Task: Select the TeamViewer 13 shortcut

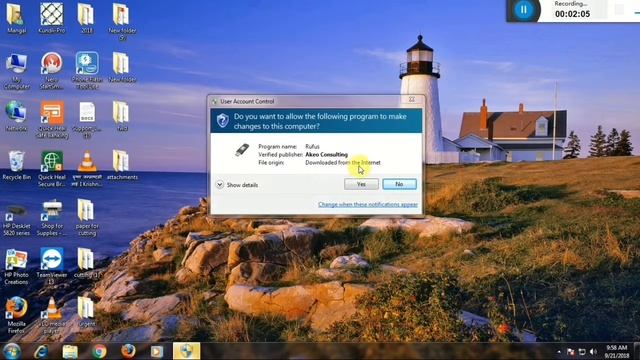Action: click(x=52, y=267)
